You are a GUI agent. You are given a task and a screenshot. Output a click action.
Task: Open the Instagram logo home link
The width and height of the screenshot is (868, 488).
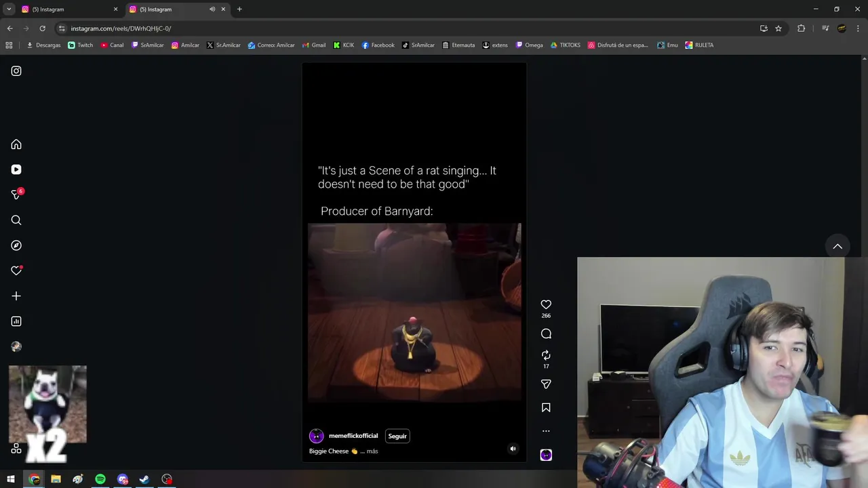[x=16, y=71]
